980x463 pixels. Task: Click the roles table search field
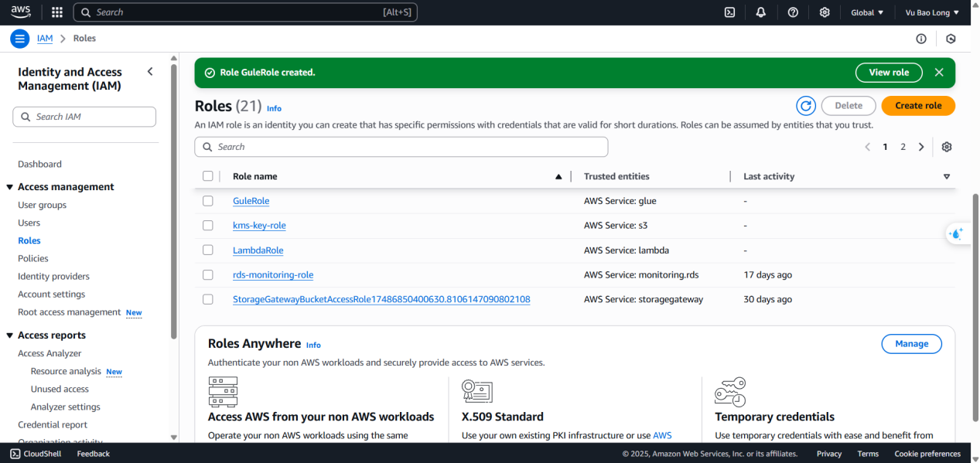(401, 147)
